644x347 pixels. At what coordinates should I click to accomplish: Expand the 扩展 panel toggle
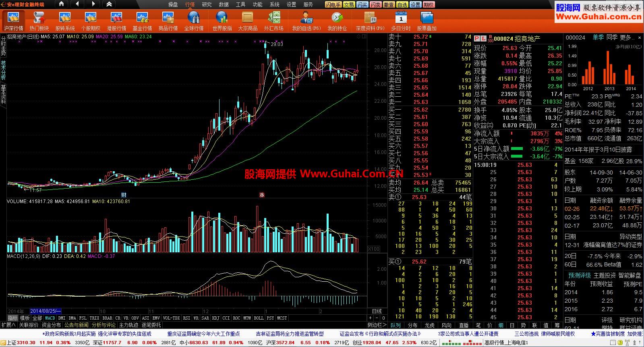(x=8, y=325)
